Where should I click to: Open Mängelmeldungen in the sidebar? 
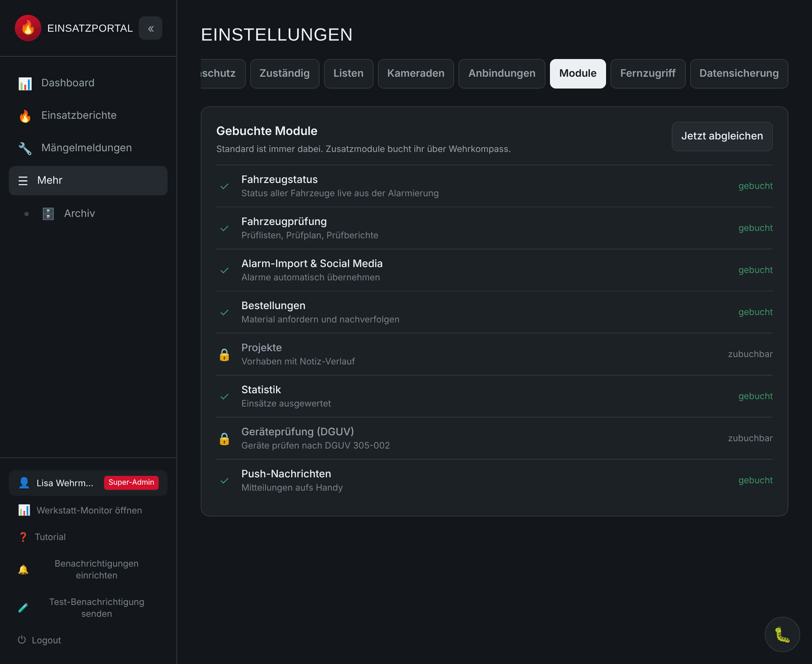88,148
